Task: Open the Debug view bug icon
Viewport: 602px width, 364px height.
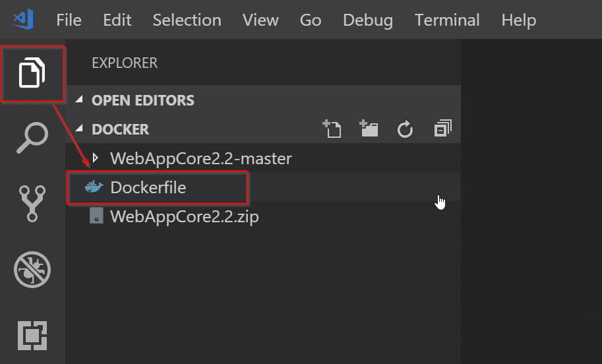Action: tap(32, 270)
